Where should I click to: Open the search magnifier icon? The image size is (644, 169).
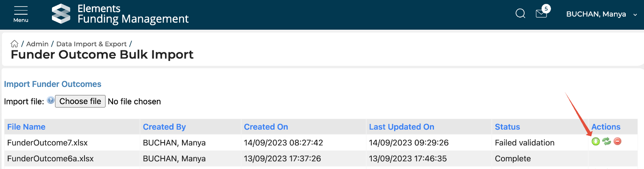tap(520, 14)
